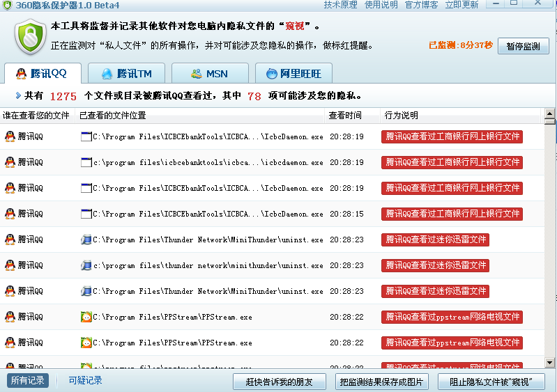This screenshot has width=557, height=392.
Task: Click the 暂停监测 button
Action: click(524, 46)
